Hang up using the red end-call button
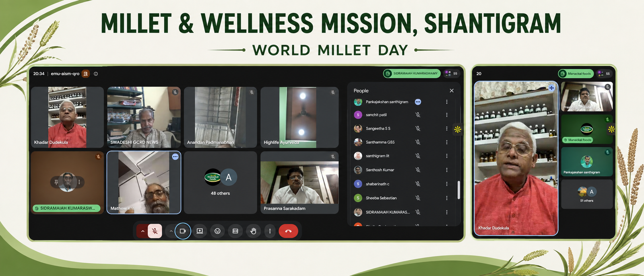Viewport: 644px width, 276px height. tap(288, 231)
